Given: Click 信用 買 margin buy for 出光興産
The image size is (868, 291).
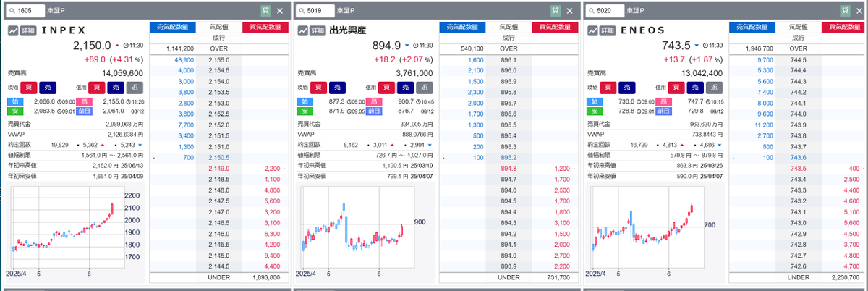Looking at the screenshot, I should pyautogui.click(x=386, y=87).
